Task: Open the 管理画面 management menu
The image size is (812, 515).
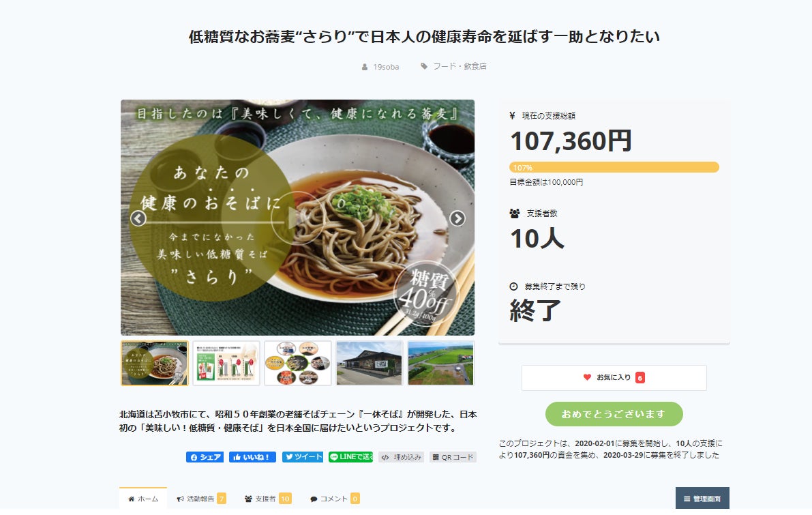Action: click(702, 499)
